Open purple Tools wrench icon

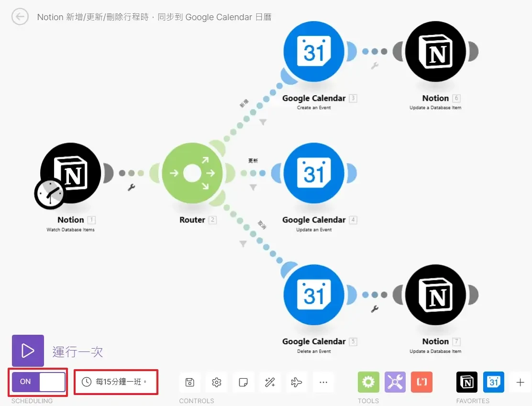[x=395, y=382]
